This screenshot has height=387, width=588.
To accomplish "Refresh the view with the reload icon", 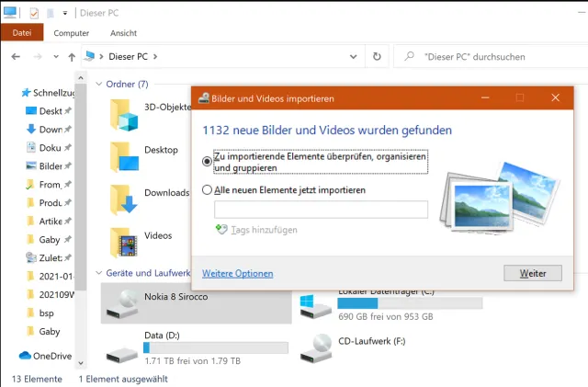I will coord(377,57).
